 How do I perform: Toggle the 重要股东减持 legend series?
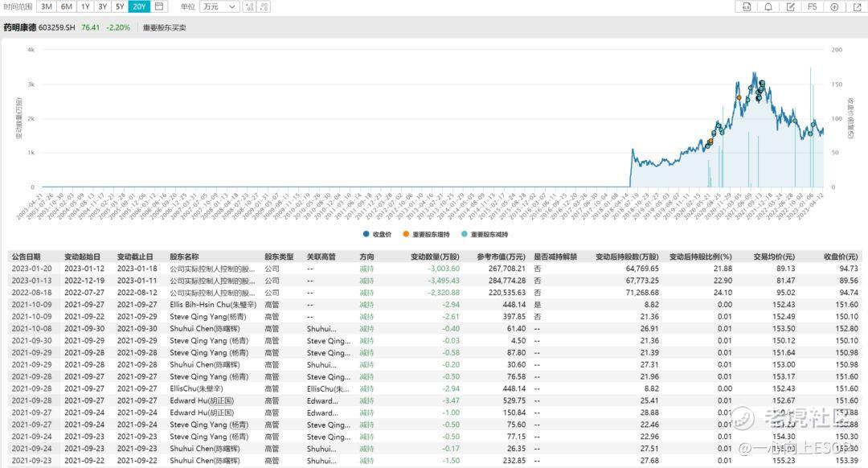click(x=485, y=234)
